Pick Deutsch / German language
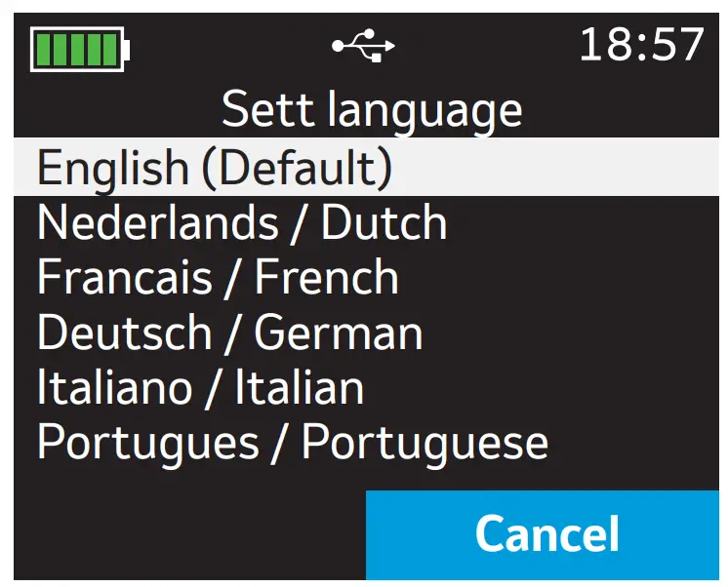Viewport: 728px width, 587px height. 230,333
